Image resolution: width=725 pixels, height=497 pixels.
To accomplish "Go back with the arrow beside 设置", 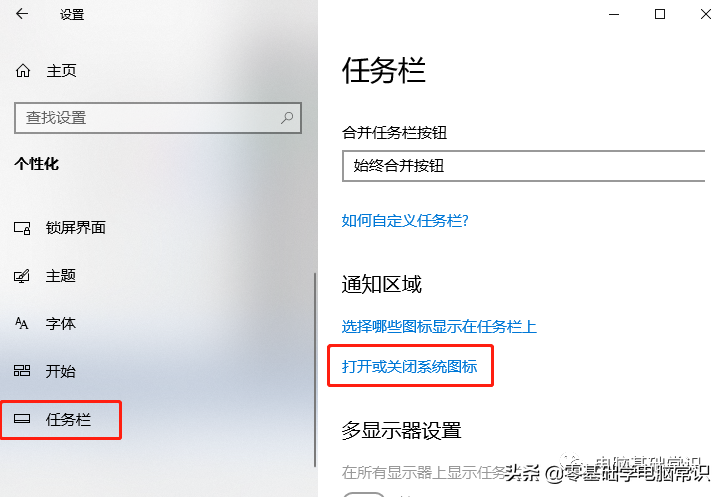I will (x=22, y=14).
